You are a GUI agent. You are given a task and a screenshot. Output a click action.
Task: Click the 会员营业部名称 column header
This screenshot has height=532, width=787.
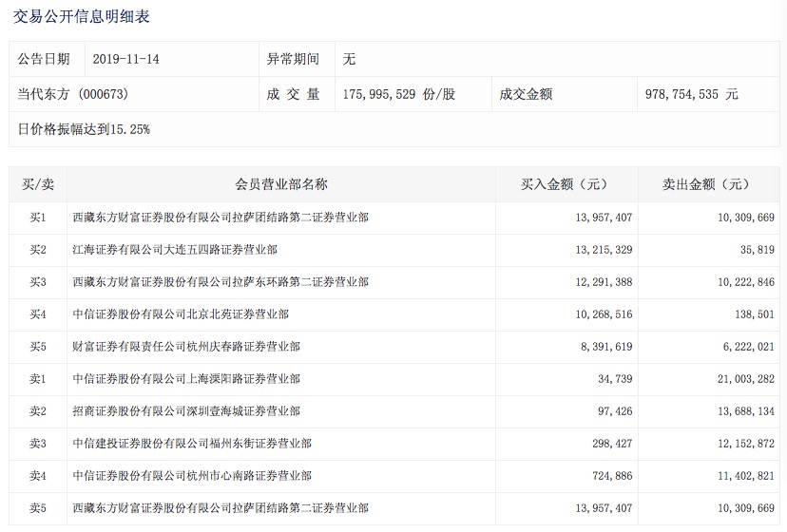(281, 184)
